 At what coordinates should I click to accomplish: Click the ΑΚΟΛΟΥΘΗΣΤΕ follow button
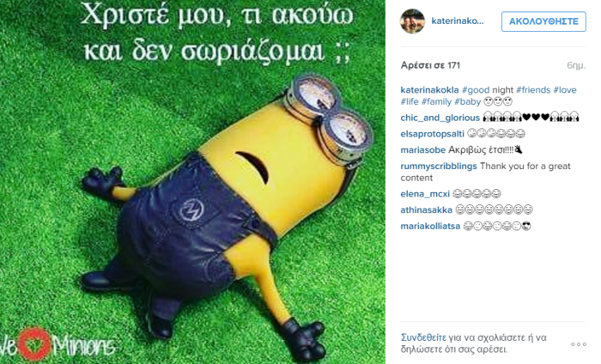[x=543, y=21]
